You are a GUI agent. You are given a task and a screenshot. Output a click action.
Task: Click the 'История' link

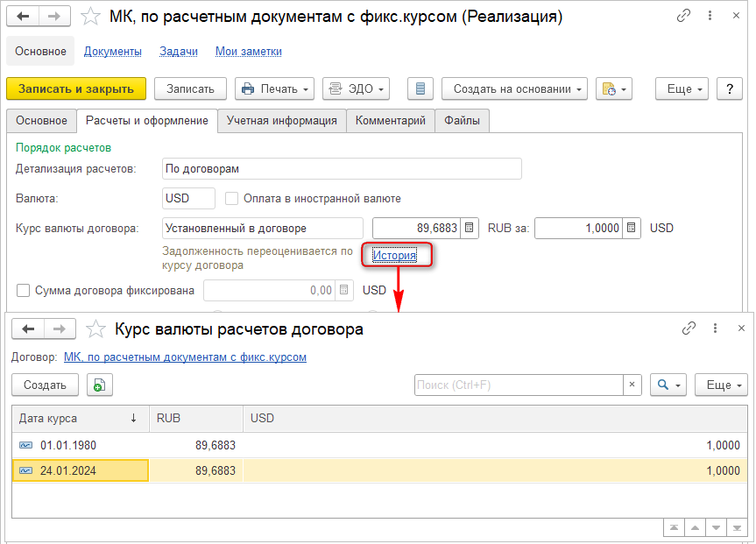click(x=394, y=255)
